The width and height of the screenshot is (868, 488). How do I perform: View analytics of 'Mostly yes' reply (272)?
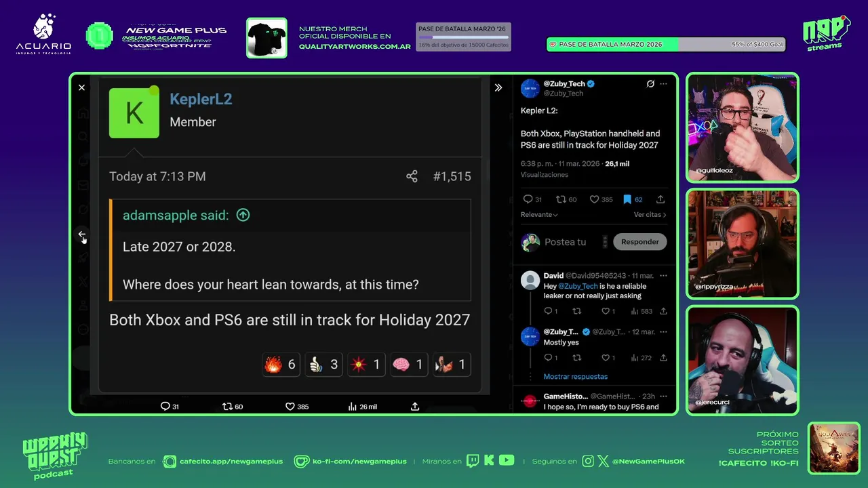coord(642,358)
